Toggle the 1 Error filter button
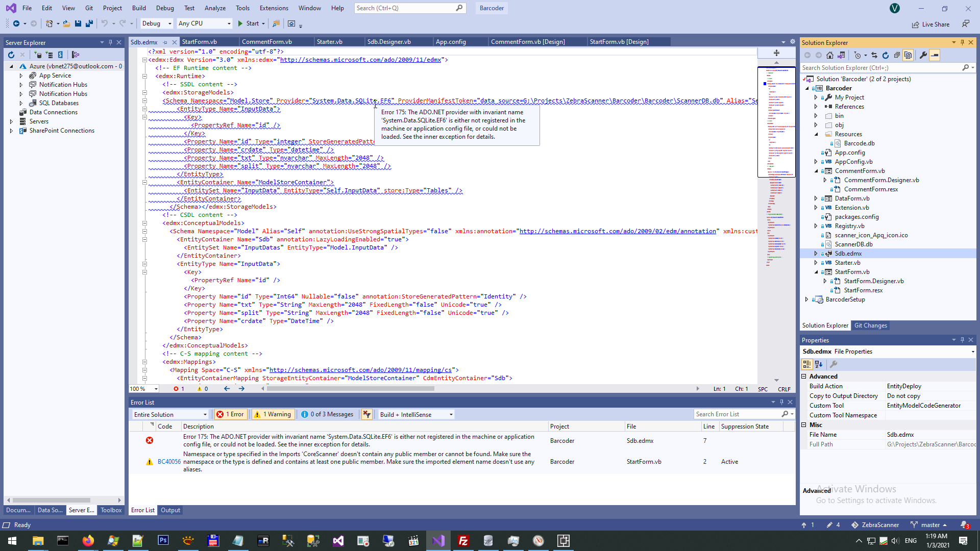Image resolution: width=980 pixels, height=551 pixels. (231, 414)
